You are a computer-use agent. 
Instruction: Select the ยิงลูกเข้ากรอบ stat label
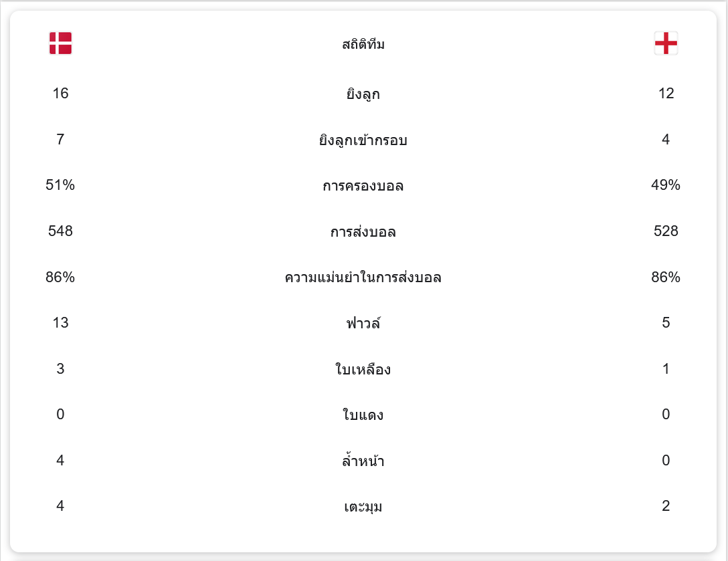click(x=363, y=140)
